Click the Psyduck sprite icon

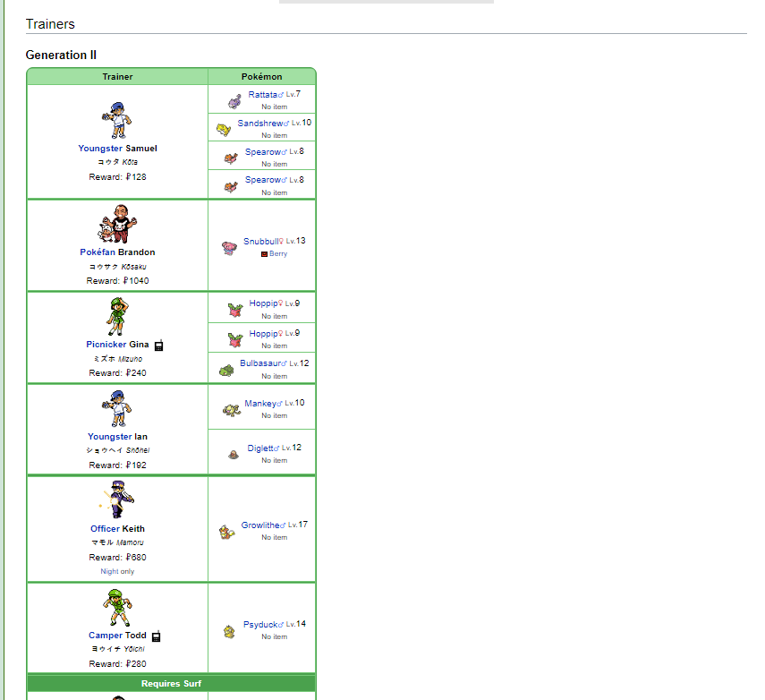[x=229, y=631]
